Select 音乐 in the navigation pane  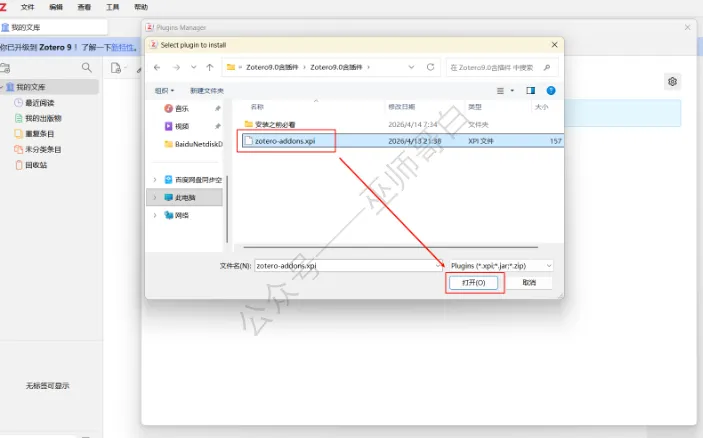182,108
